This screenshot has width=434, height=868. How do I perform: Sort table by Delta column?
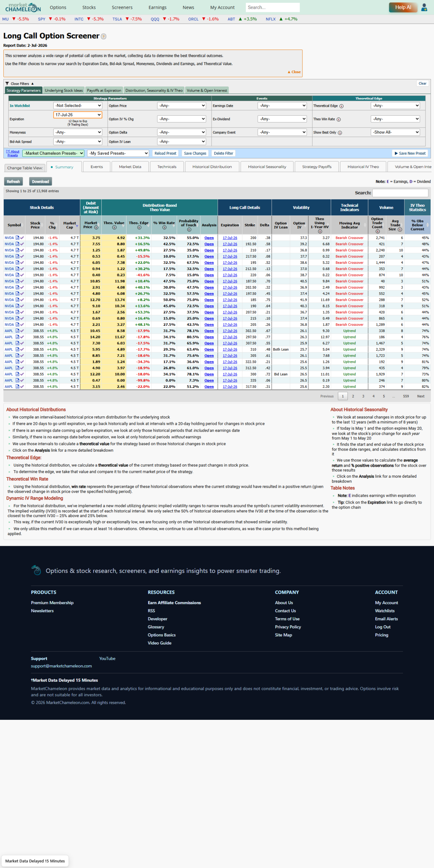coord(264,225)
